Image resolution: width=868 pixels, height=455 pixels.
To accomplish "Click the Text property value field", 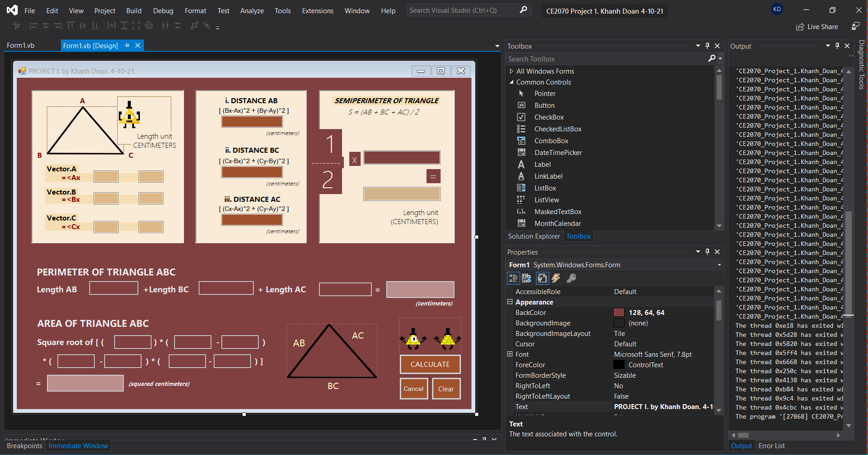I will pyautogui.click(x=663, y=407).
